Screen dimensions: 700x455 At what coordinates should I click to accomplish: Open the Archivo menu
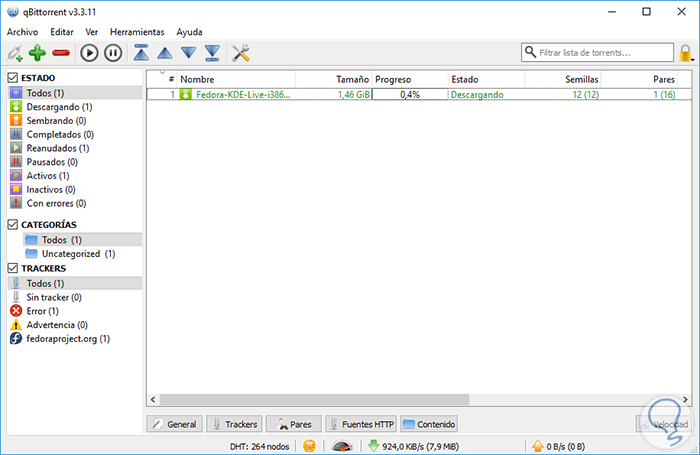click(x=22, y=32)
